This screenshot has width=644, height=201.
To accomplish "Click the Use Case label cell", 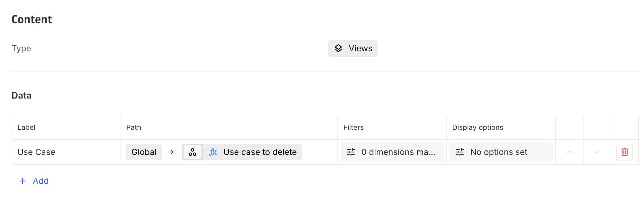I will coord(36,152).
